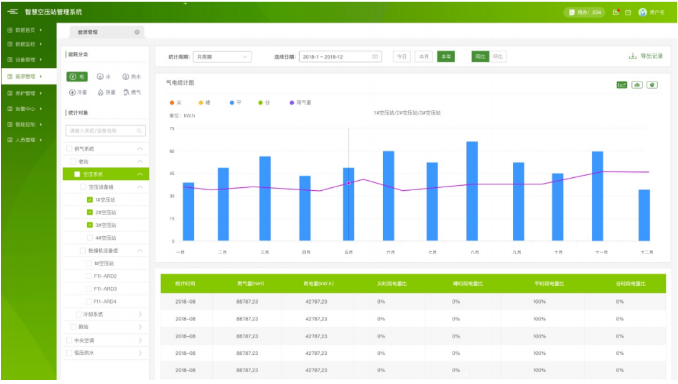
Task: Click the user avatar icon in header
Action: [643, 12]
